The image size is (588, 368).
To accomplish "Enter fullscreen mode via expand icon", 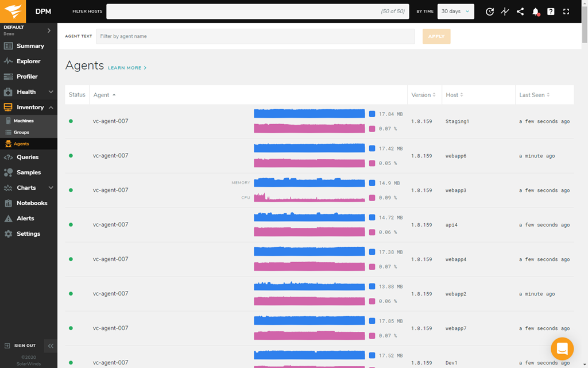I will [566, 11].
